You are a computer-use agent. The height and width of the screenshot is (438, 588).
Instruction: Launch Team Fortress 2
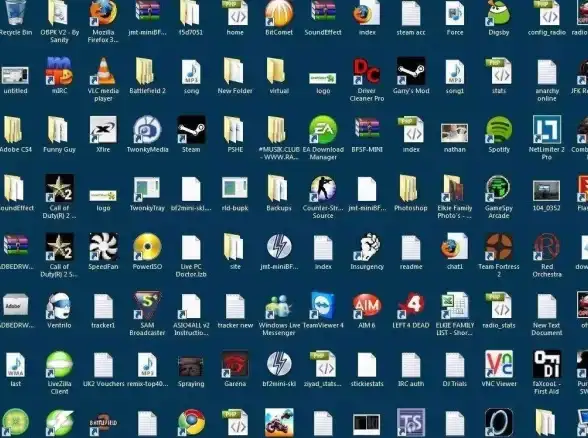pos(499,247)
